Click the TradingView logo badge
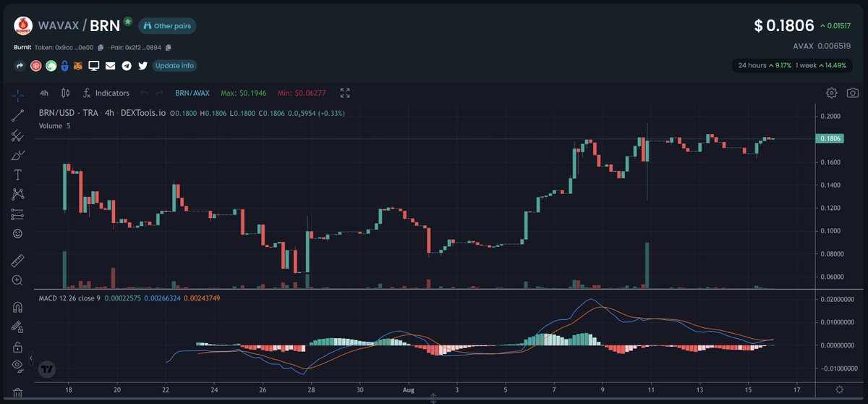The height and width of the screenshot is (404, 868). (47, 369)
